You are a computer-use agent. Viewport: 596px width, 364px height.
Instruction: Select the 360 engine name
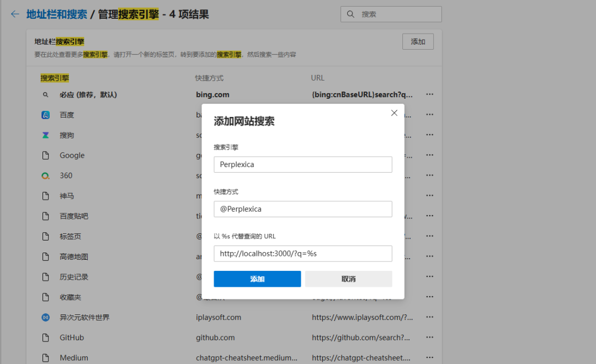66,175
